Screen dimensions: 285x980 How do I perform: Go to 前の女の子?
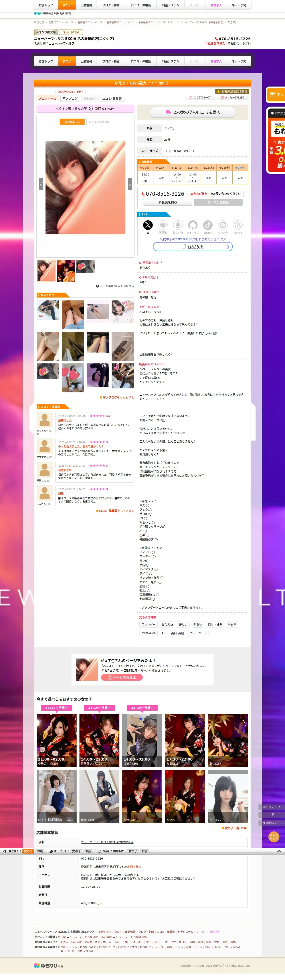271,822
